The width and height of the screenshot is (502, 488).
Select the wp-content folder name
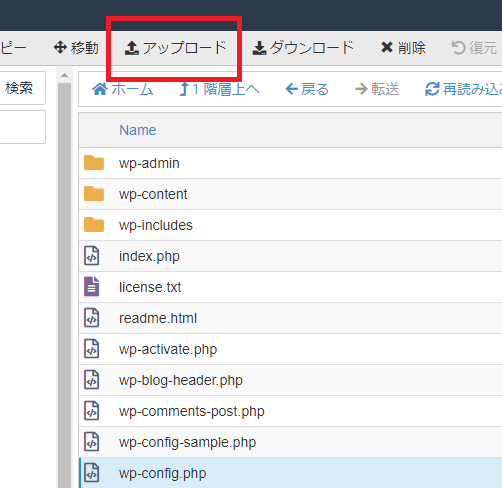coord(153,194)
